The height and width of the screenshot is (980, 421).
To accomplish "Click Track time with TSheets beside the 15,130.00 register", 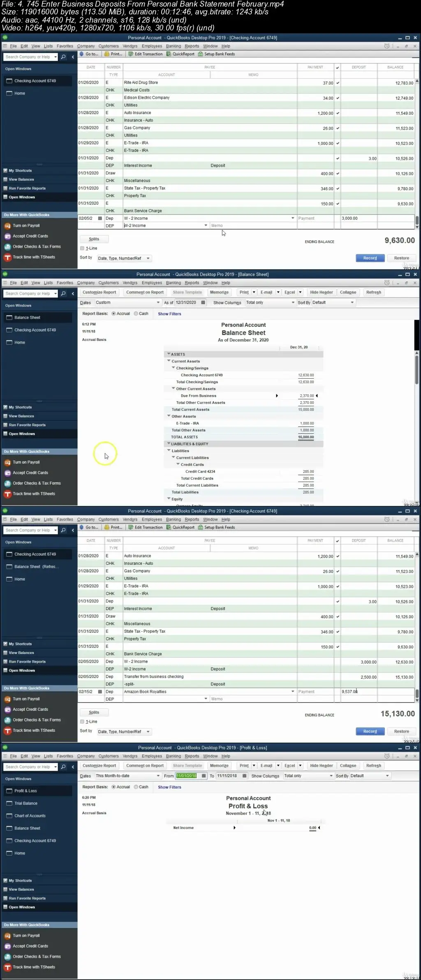I will pyautogui.click(x=34, y=730).
